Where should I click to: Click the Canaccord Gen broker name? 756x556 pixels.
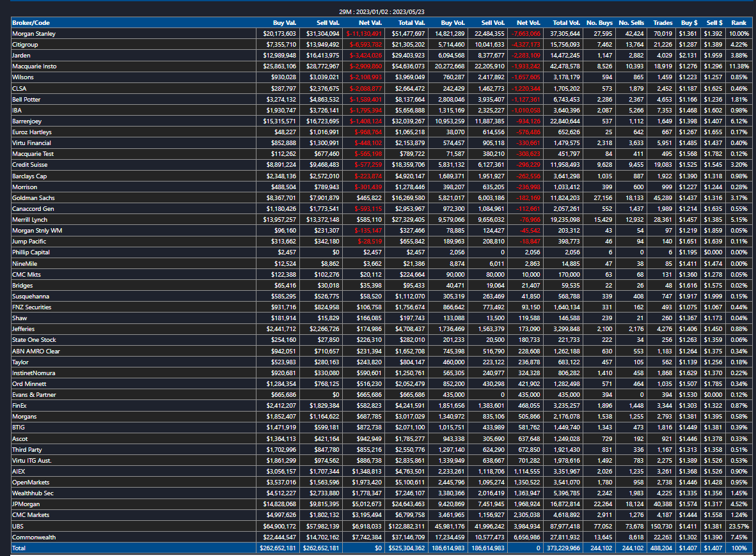33,208
